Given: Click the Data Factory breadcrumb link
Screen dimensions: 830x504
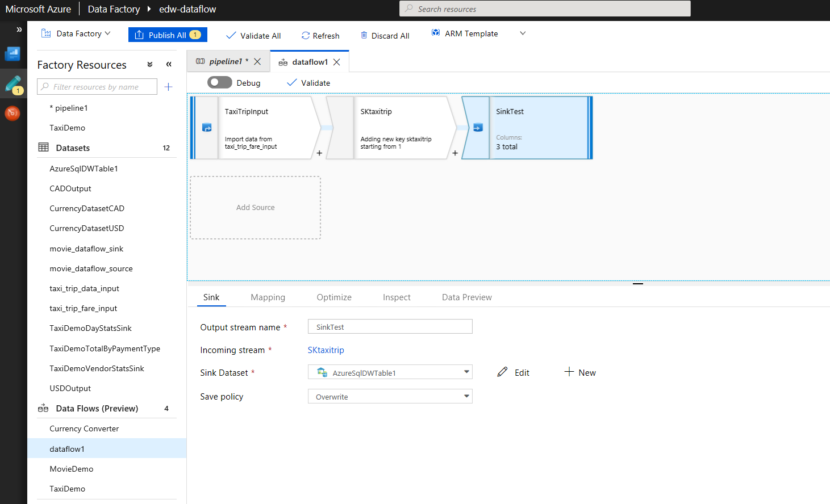Looking at the screenshot, I should pos(114,9).
